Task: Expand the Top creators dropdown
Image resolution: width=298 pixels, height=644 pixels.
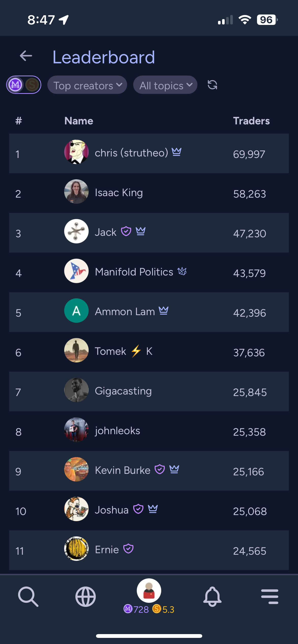Action: click(x=87, y=85)
